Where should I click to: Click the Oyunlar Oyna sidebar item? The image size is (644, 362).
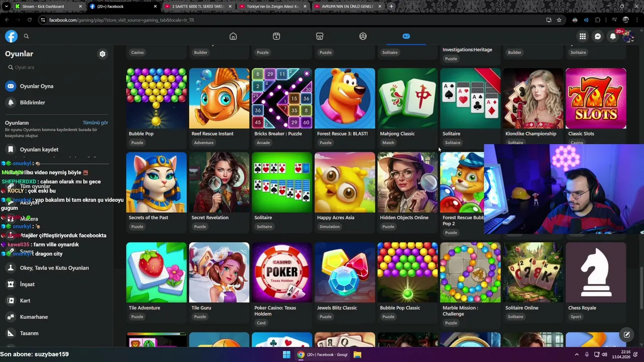coord(56,86)
